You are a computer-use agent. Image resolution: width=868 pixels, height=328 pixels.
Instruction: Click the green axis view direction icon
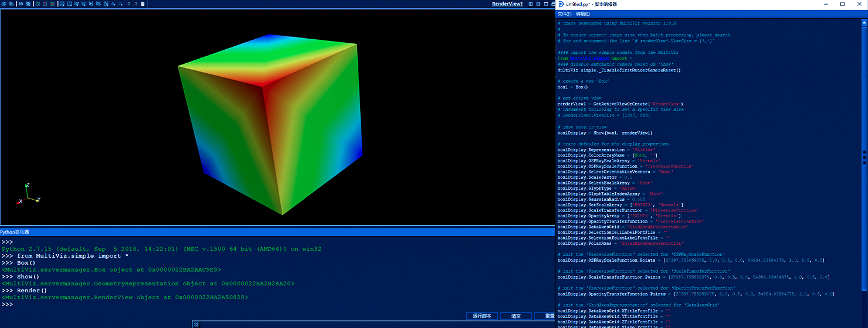click(38, 4)
